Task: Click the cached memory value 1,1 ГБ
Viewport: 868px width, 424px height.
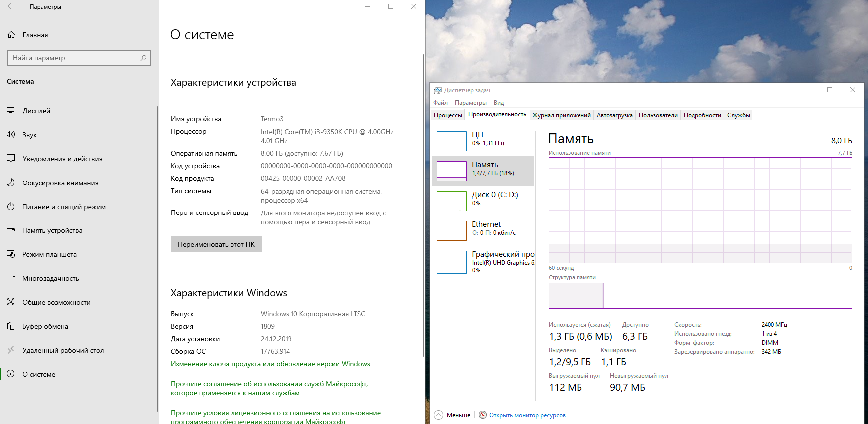Action: [613, 362]
